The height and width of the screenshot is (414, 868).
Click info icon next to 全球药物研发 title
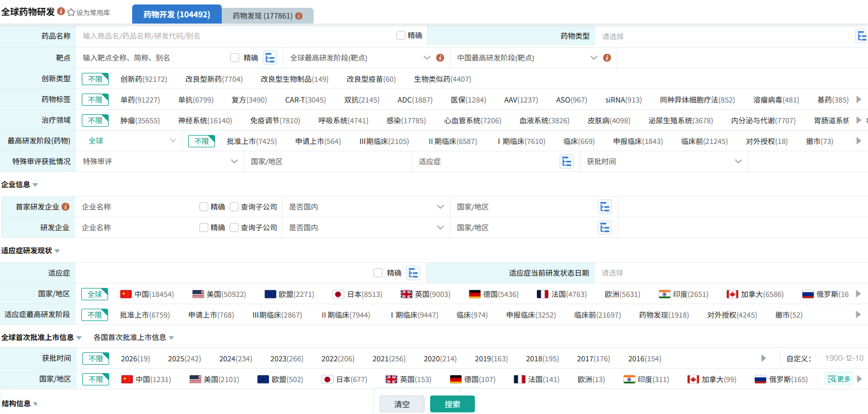[61, 12]
